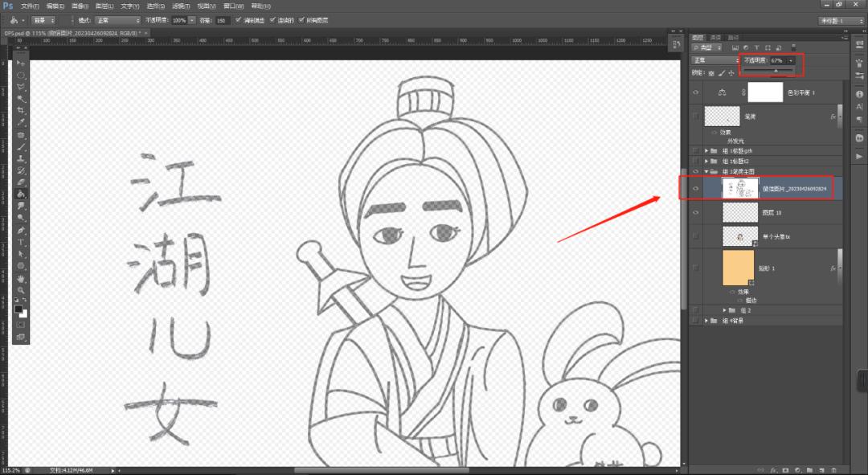Open the 窗口 (Window) menu
868x475 pixels.
pos(231,6)
